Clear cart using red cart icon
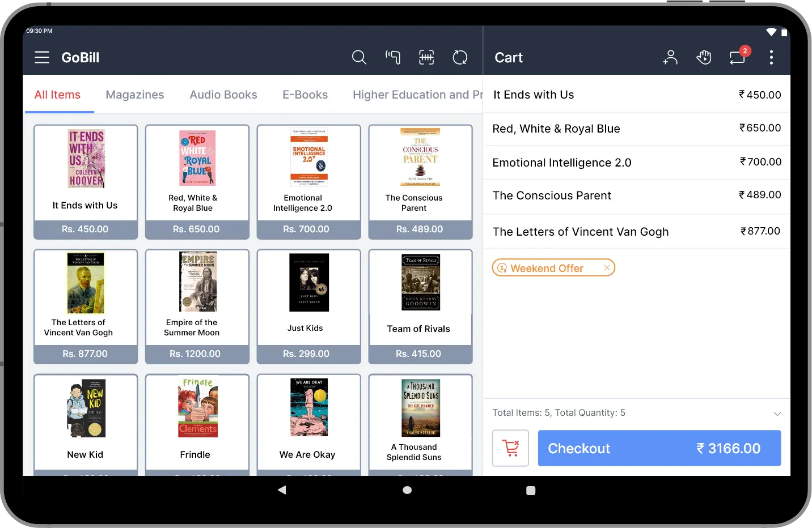The height and width of the screenshot is (528, 812). point(510,448)
